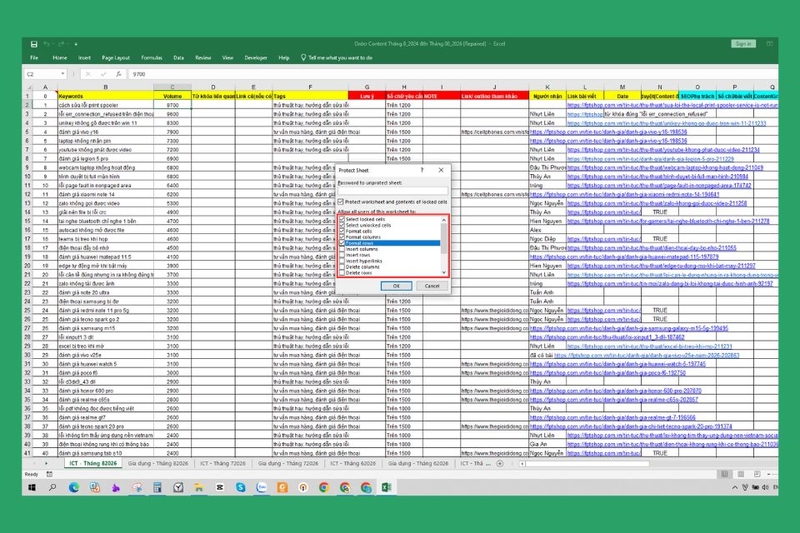Toggle the Format rows permission checkbox
Image resolution: width=800 pixels, height=533 pixels.
(x=342, y=243)
